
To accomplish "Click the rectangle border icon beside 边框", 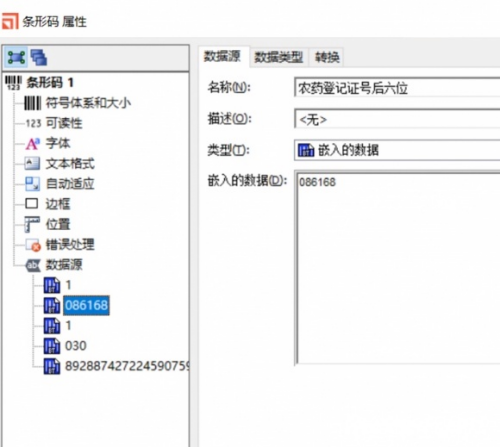I will [x=32, y=204].
